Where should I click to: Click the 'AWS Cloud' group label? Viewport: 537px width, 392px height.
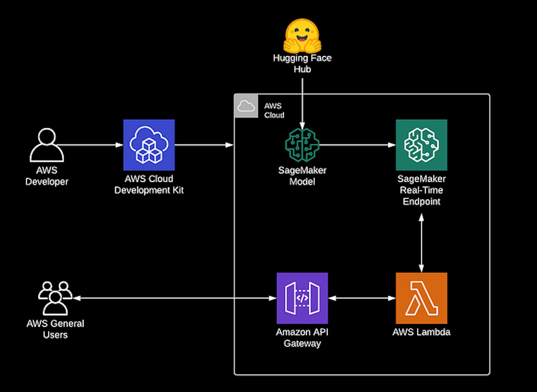(274, 110)
